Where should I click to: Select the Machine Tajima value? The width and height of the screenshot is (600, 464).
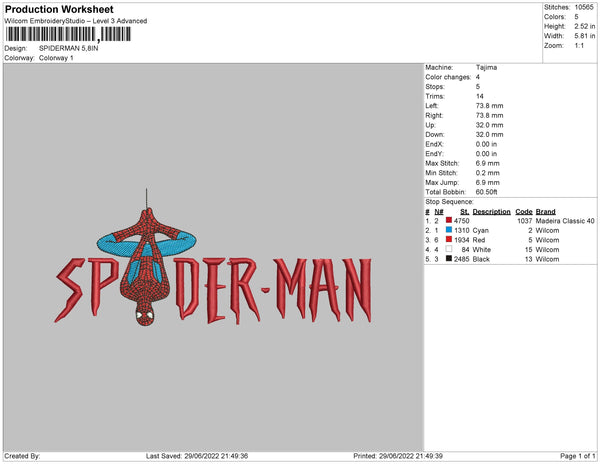tap(487, 67)
